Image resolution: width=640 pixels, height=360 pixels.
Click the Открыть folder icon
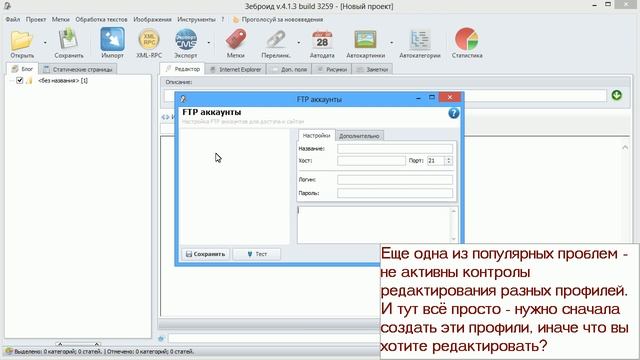(22, 40)
